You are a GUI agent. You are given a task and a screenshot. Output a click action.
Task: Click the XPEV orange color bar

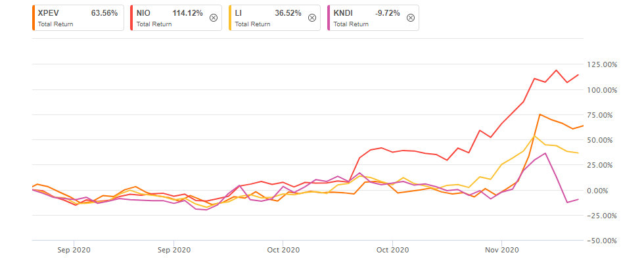pos(32,18)
